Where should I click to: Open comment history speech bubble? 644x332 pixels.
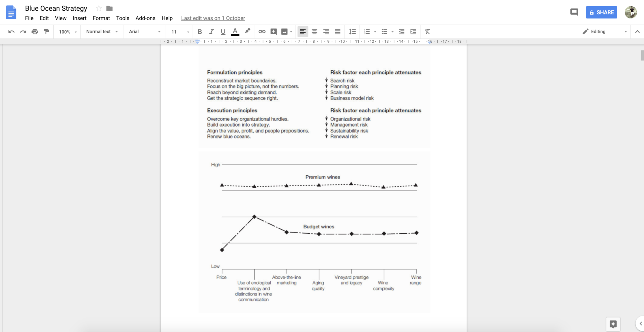tap(574, 12)
